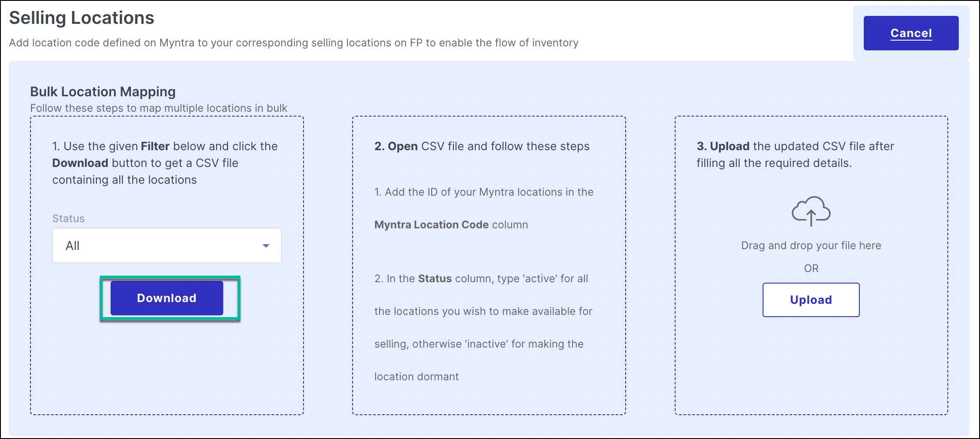The width and height of the screenshot is (980, 439).
Task: Click the step 2 Open CSV instructions panel
Action: click(489, 265)
